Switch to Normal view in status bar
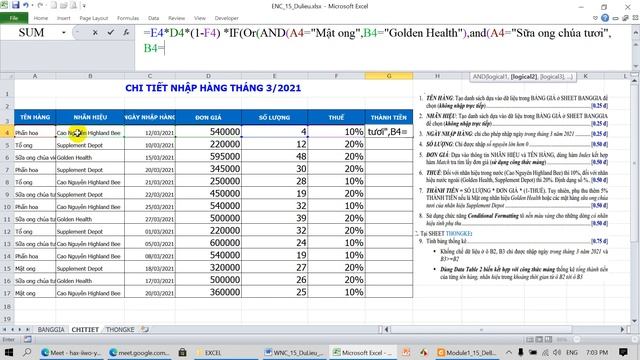 coord(530,340)
